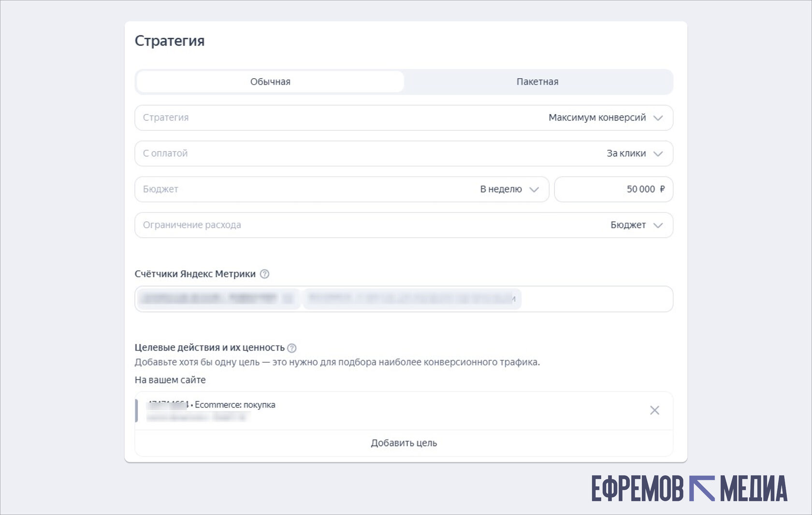The image size is (812, 515).
Task: Click the chevron next to Максимум конверсий
Action: point(658,118)
